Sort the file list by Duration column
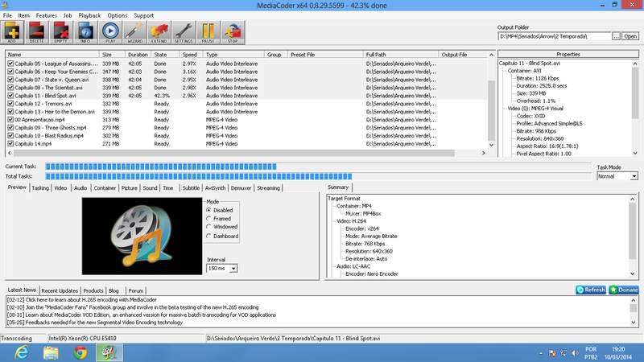 point(138,55)
